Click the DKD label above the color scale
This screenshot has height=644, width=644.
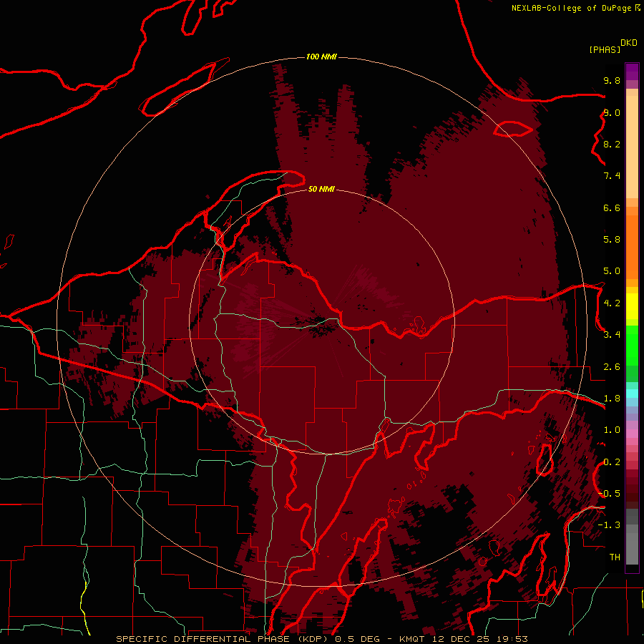coord(629,43)
